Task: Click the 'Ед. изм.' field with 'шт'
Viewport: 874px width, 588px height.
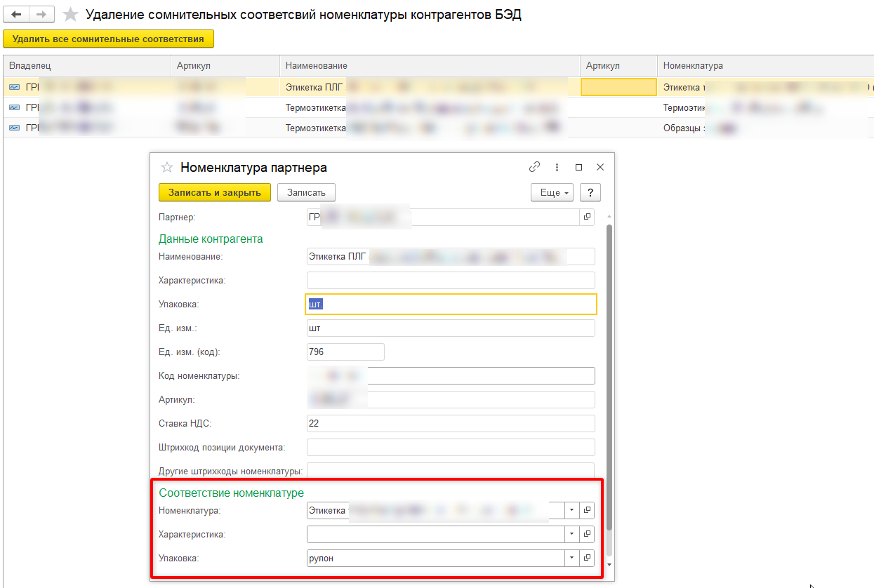Action: pyautogui.click(x=451, y=328)
